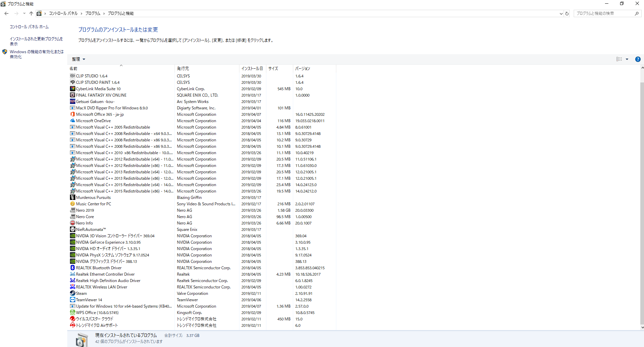
Task: Open recent locations dropdown arrow
Action: click(24, 13)
